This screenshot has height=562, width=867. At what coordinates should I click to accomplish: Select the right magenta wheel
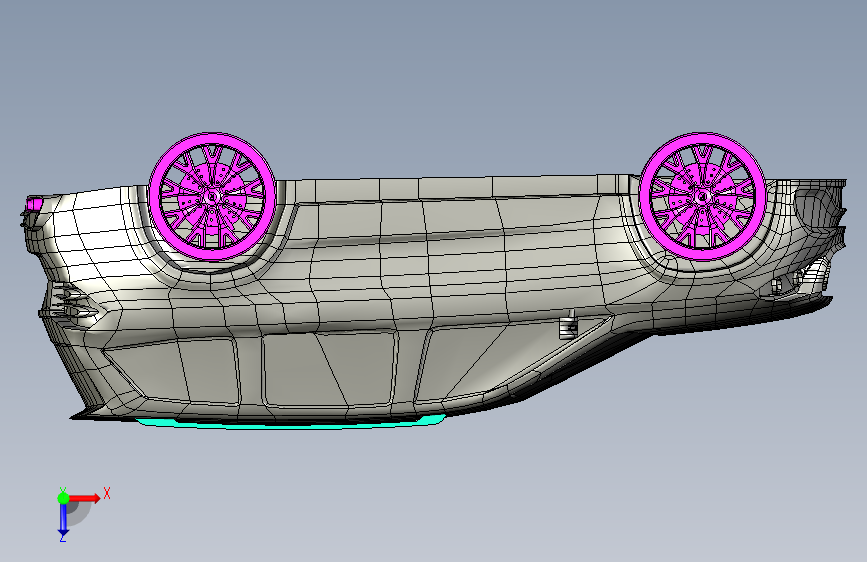[702, 196]
